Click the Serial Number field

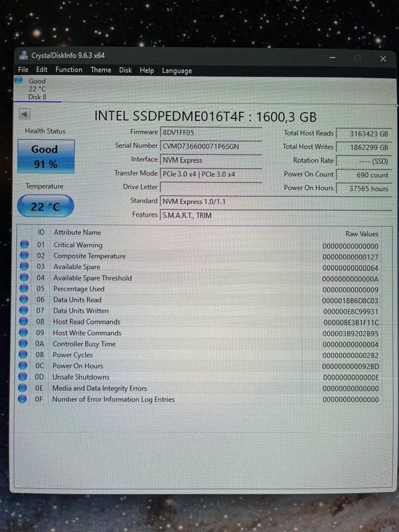coord(211,146)
